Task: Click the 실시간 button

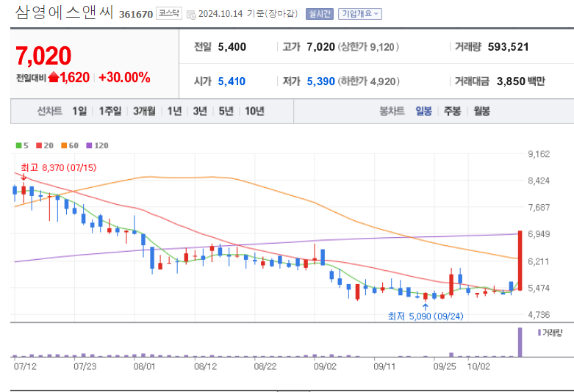Action: (319, 14)
